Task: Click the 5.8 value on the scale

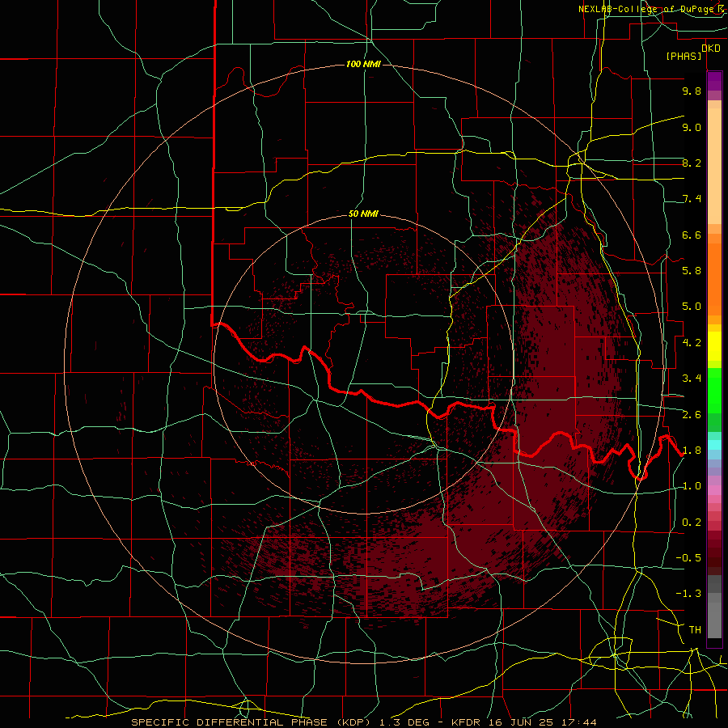Action: pyautogui.click(x=692, y=271)
